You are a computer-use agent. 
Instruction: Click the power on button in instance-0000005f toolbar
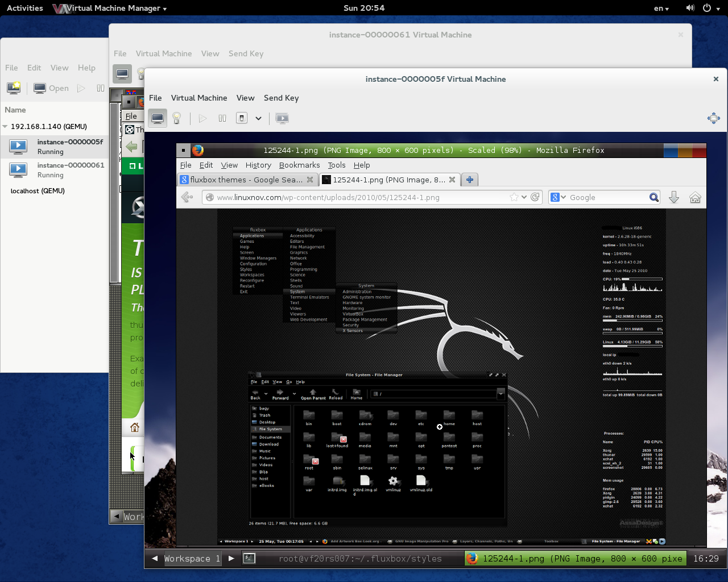202,118
